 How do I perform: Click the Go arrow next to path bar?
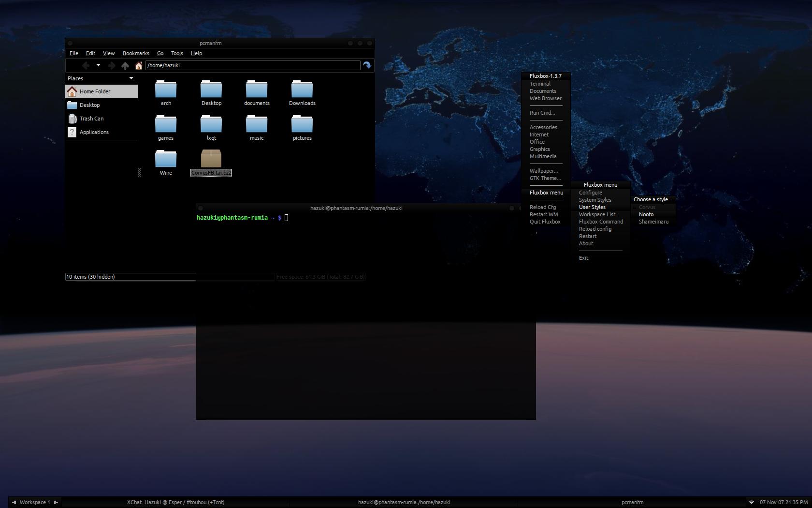367,65
